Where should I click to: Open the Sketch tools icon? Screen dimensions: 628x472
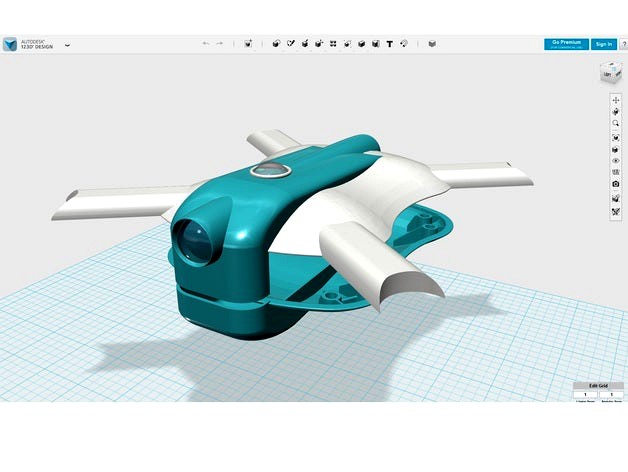click(x=291, y=43)
